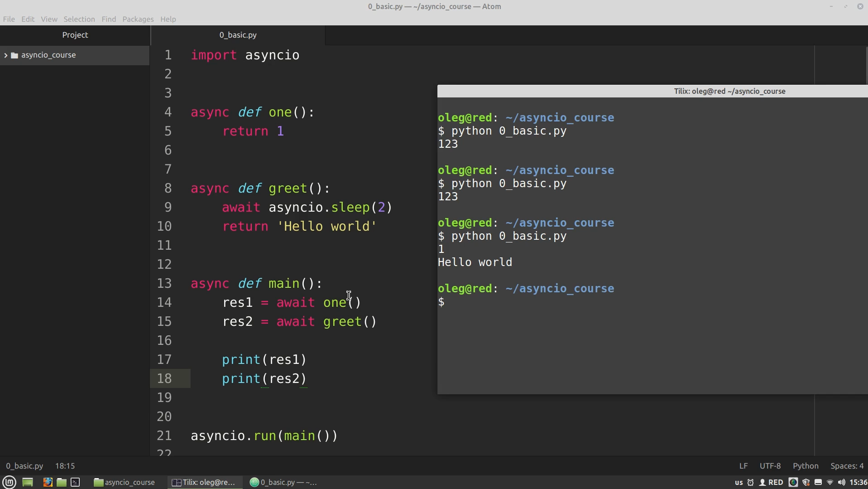
Task: Click the terminal prompt line to focus it
Action: coord(543,302)
